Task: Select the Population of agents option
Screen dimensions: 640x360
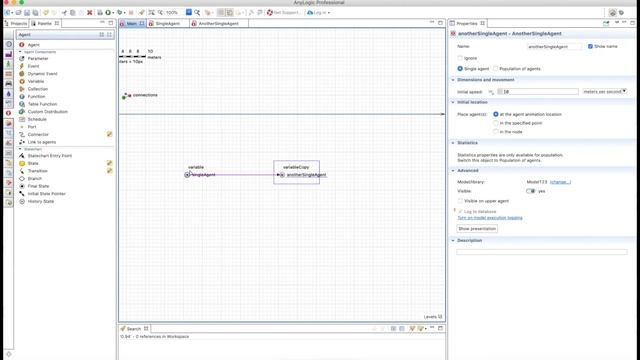Action: click(x=496, y=69)
